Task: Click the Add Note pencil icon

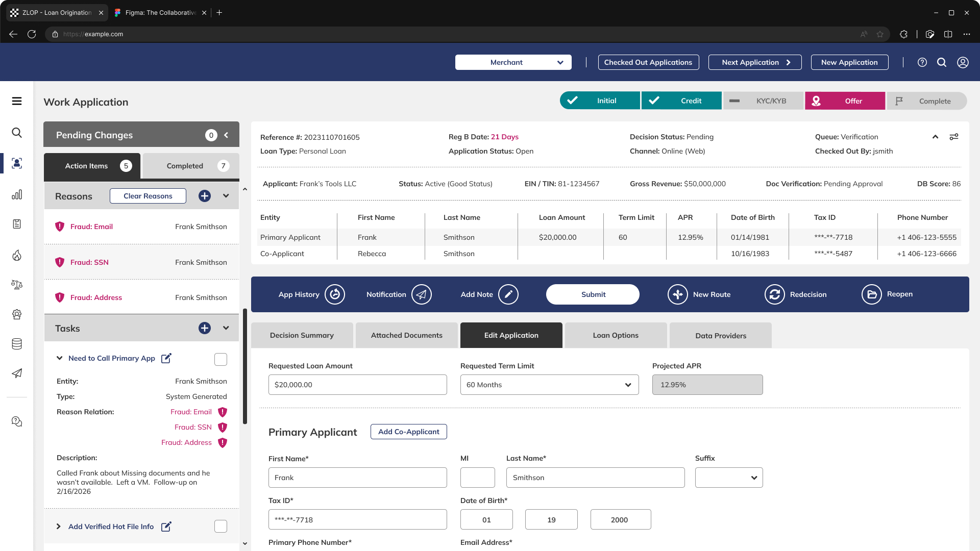Action: [508, 294]
